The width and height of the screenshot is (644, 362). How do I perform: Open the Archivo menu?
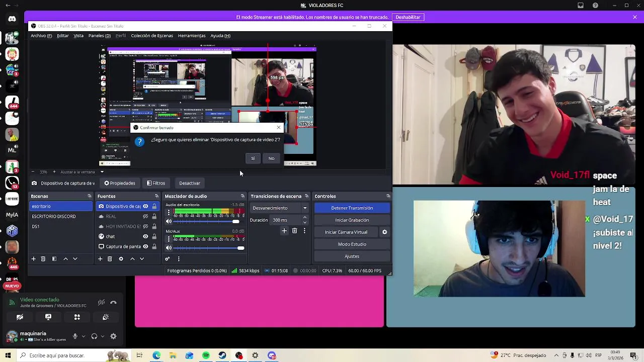pos(41,36)
